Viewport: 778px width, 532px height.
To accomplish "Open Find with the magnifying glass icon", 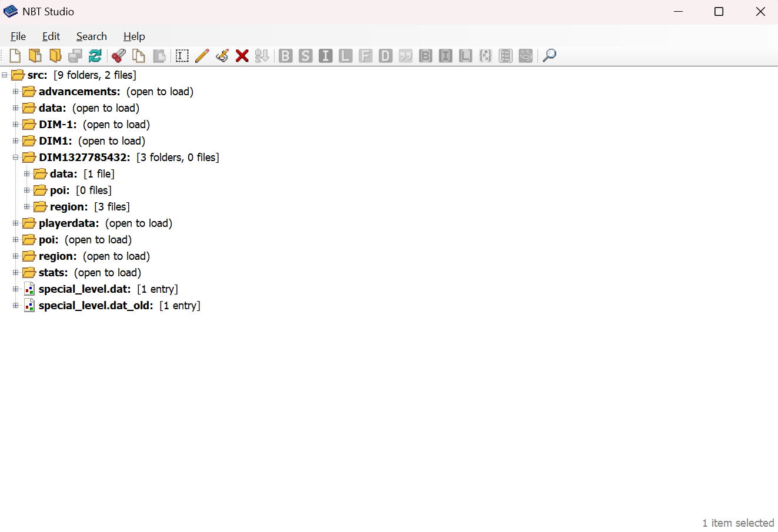I will pos(549,56).
